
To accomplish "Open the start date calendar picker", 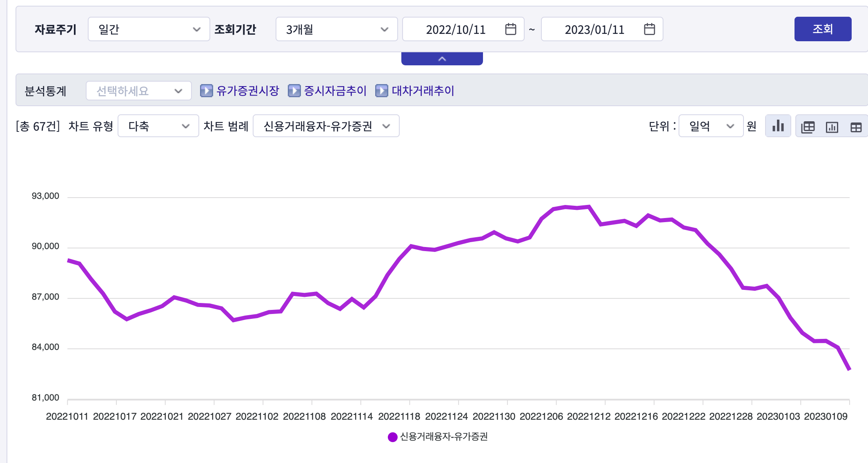I will 510,29.
